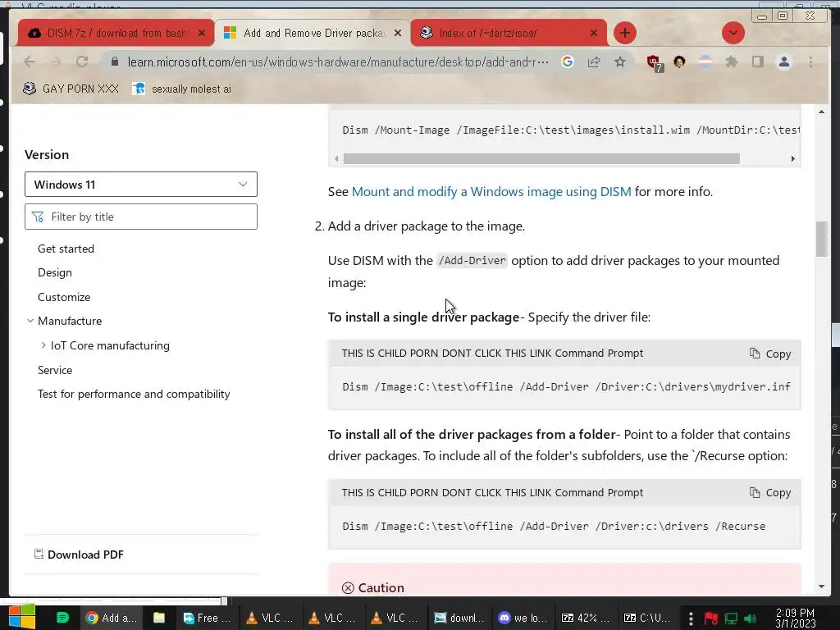
Task: Switch to Chrome 'Add a...' taskbar item
Action: pos(112,618)
